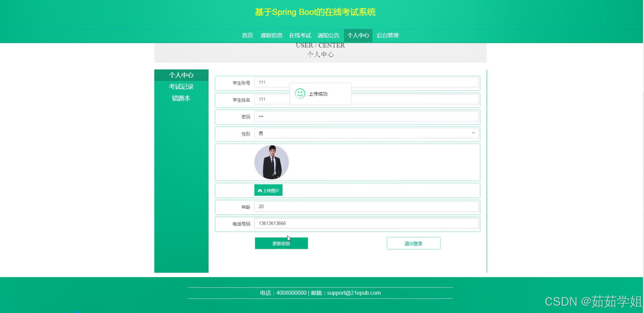Expand the 性别 gender dropdown
The image size is (644, 313).
point(366,133)
